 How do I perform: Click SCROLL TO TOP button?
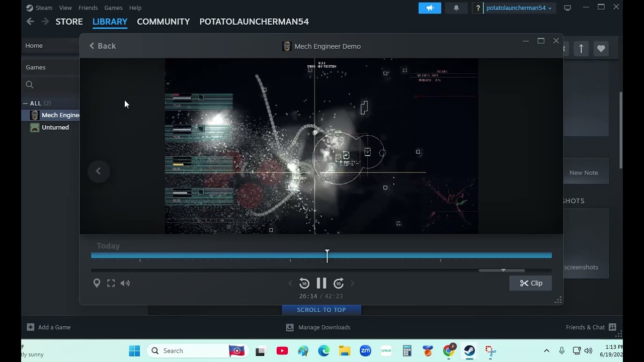[x=321, y=310]
